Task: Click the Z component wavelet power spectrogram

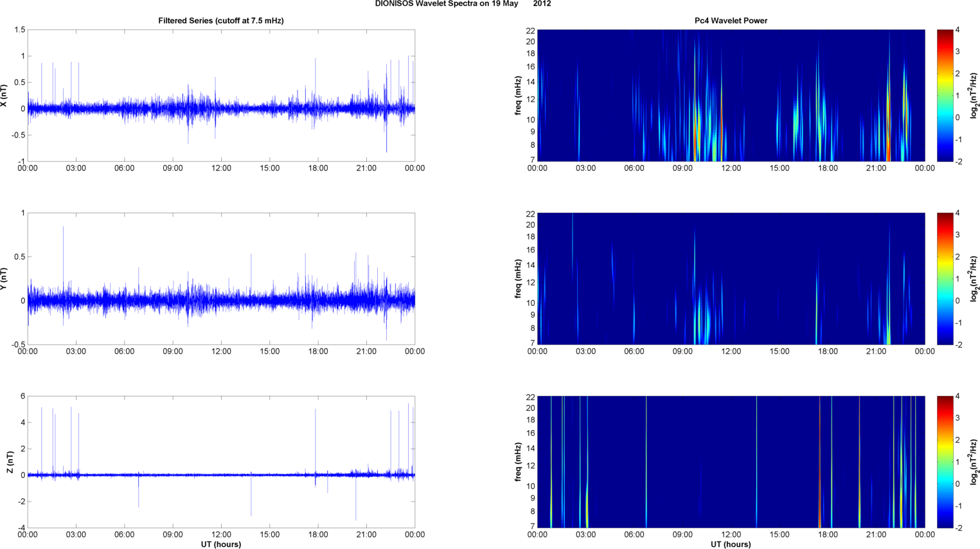Action: [731, 462]
